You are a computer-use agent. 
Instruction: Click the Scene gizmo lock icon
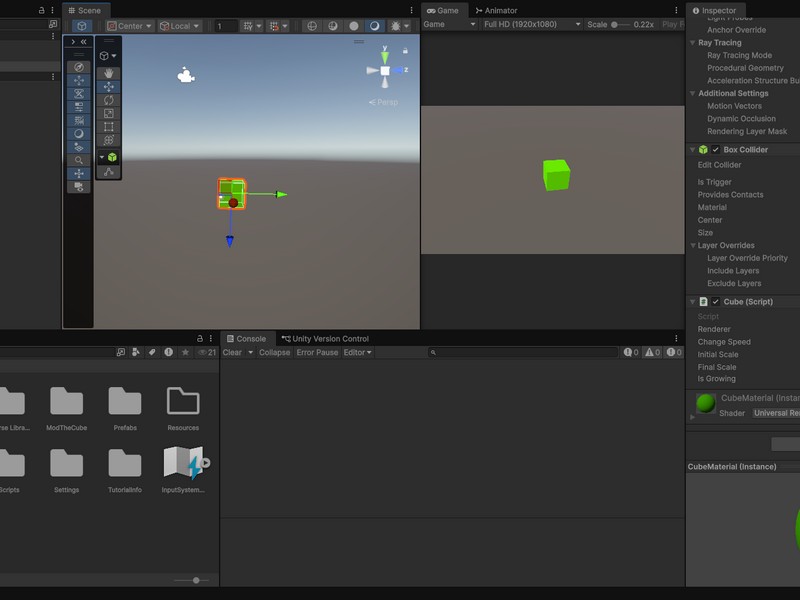point(405,51)
